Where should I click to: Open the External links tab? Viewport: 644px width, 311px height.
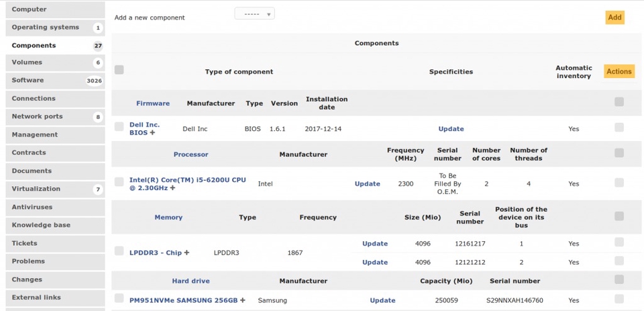[x=55, y=298]
